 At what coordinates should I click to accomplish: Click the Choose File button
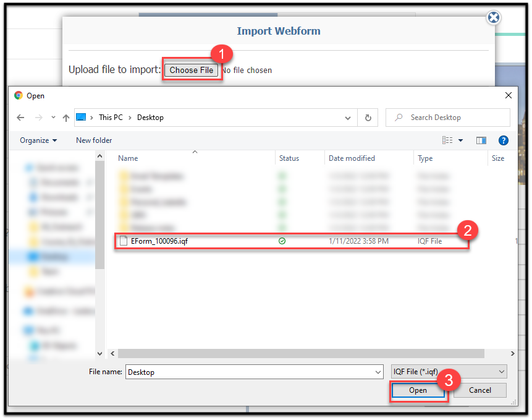[192, 70]
